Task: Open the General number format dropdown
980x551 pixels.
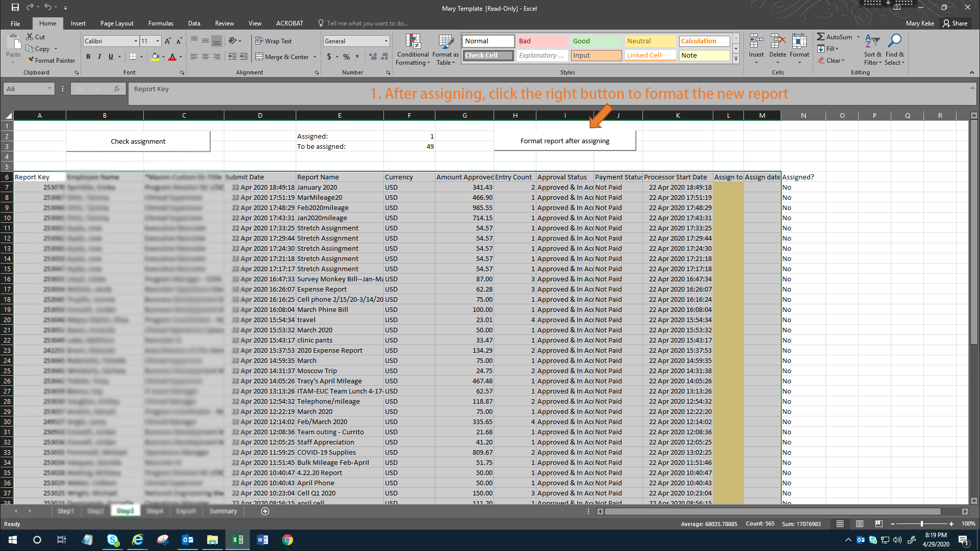Action: pos(385,41)
